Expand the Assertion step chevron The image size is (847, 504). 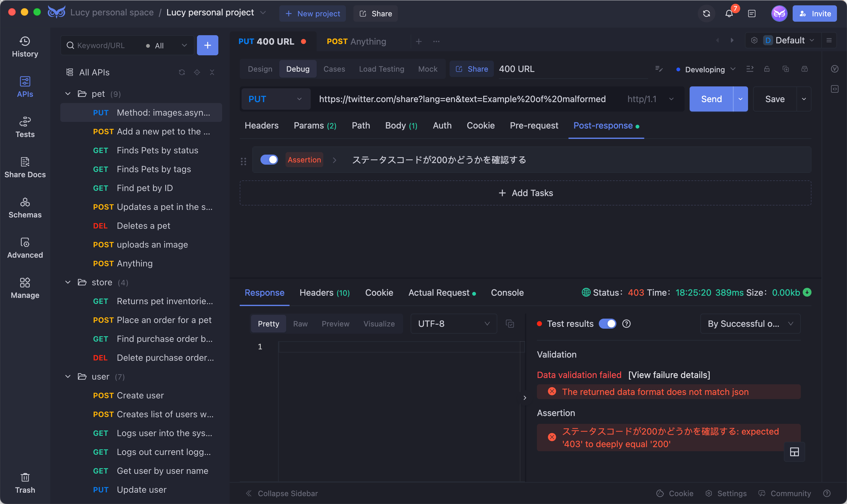point(334,160)
